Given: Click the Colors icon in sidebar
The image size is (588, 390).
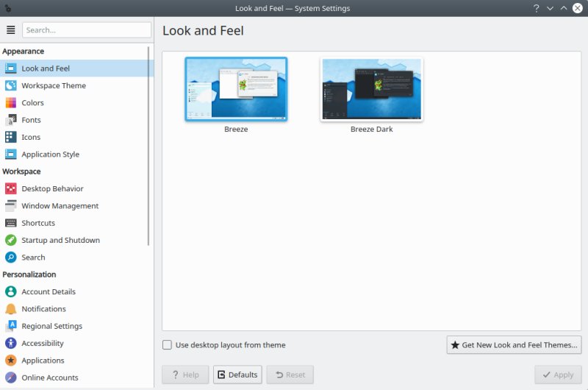Looking at the screenshot, I should (10, 103).
